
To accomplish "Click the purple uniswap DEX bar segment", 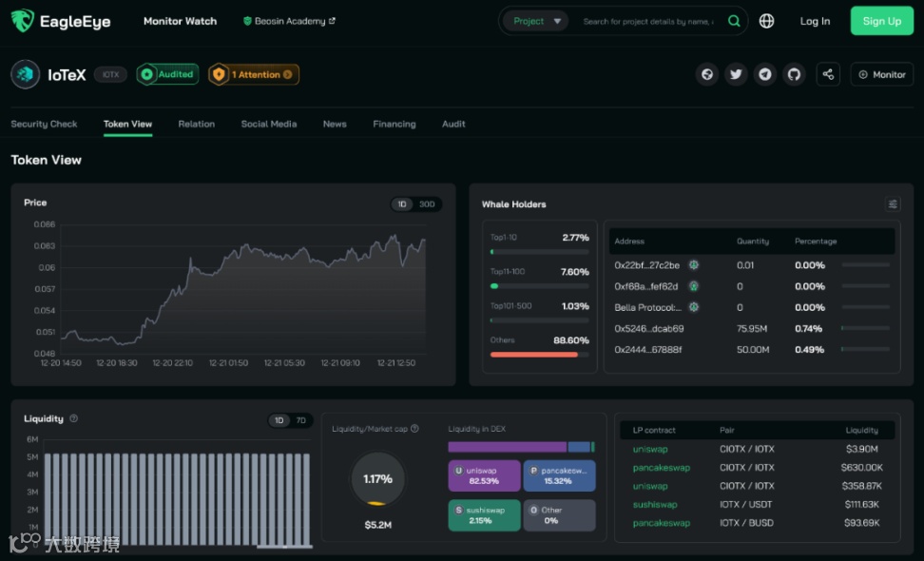I will coord(507,447).
